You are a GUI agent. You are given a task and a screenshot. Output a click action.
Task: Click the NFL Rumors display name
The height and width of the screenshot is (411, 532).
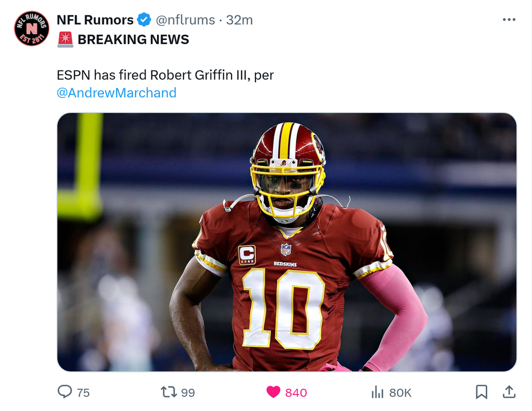click(x=95, y=20)
